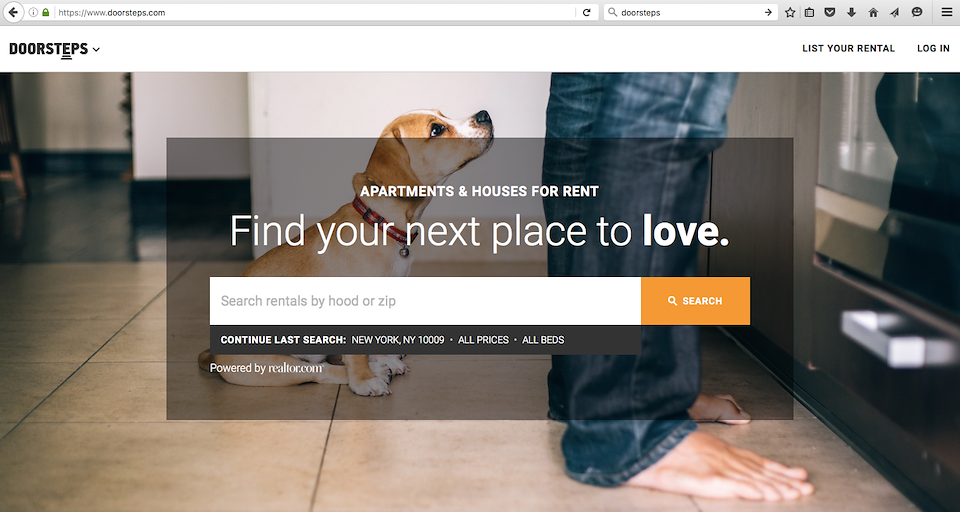Open the smiley chat icon in toolbar
960x512 pixels.
917,12
